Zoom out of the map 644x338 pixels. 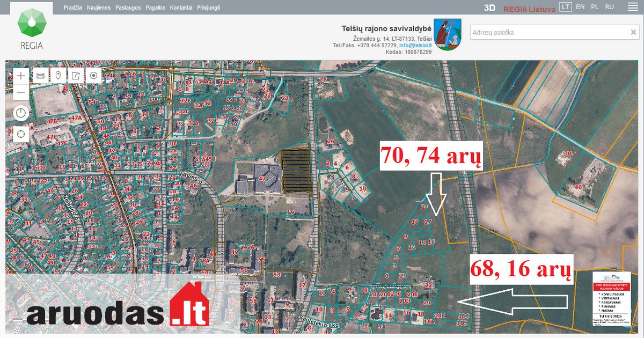coord(21,93)
